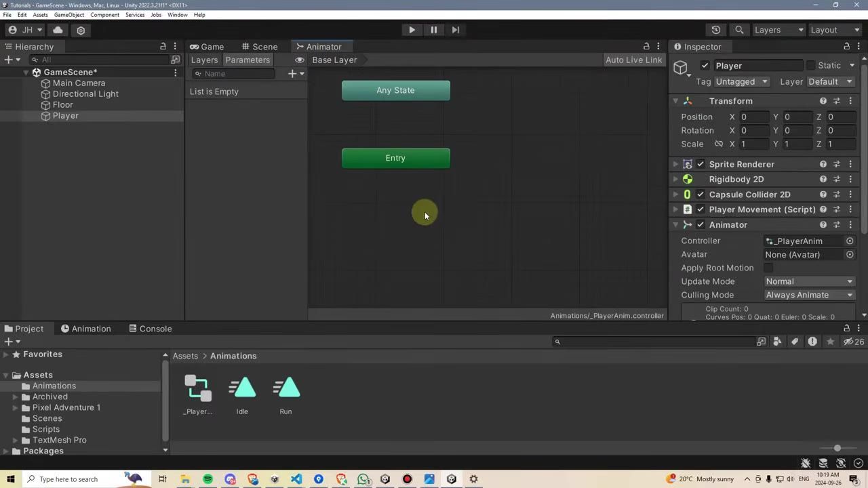The height and width of the screenshot is (488, 868).
Task: Click the Hierarchy panel lock icon
Action: 163,47
